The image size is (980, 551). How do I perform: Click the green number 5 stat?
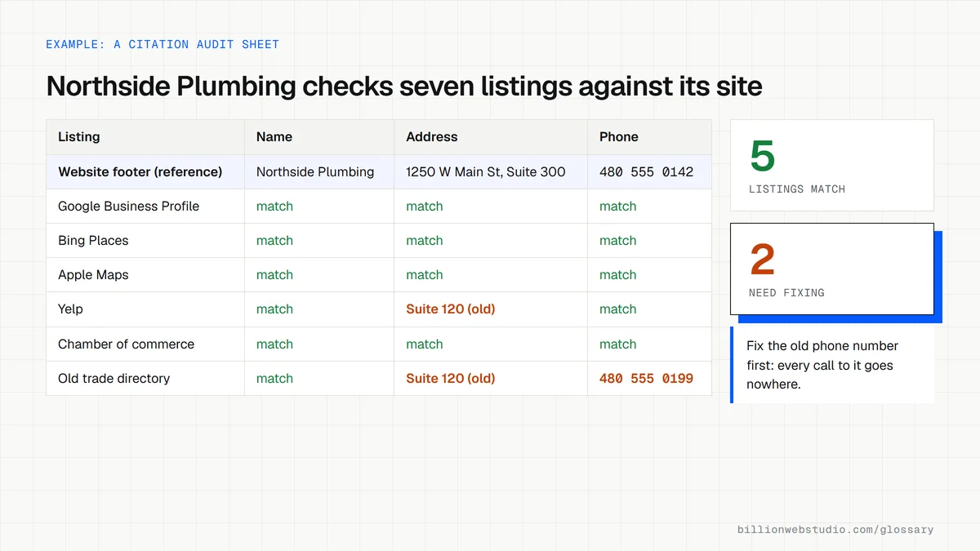[762, 156]
